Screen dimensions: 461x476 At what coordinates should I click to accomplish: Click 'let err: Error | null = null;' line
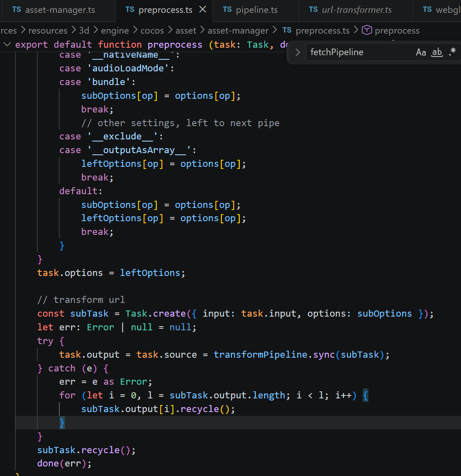tap(117, 327)
